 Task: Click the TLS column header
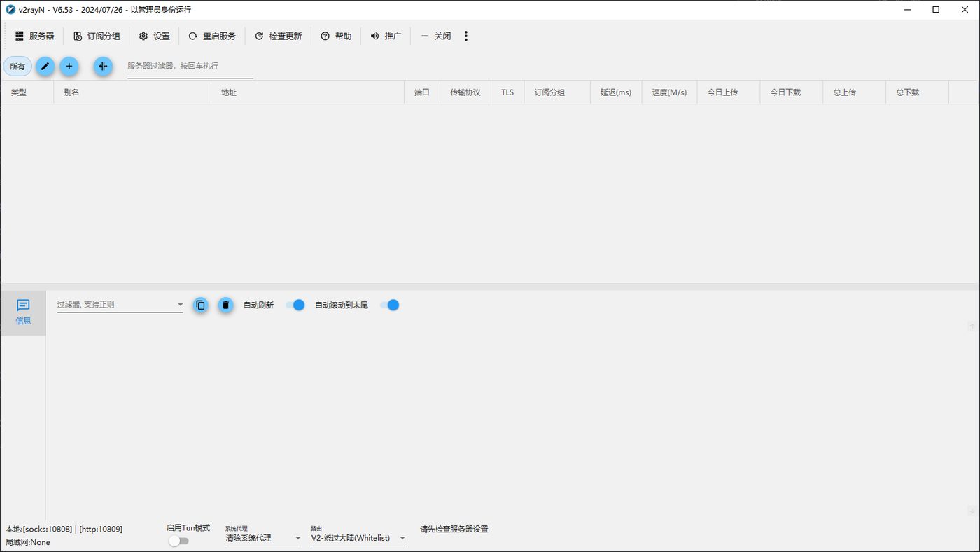click(507, 92)
